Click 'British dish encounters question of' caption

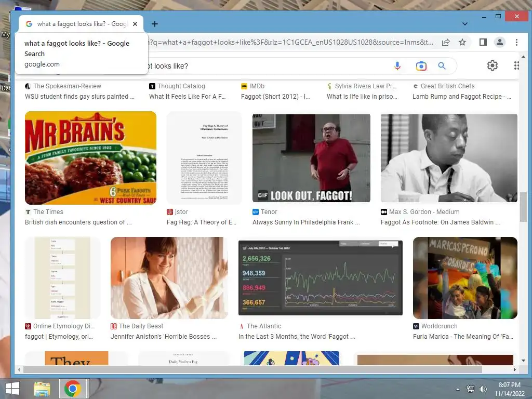pos(78,222)
